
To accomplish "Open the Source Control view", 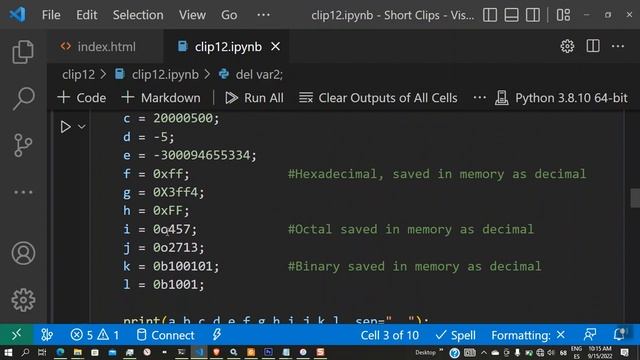I will [x=23, y=145].
